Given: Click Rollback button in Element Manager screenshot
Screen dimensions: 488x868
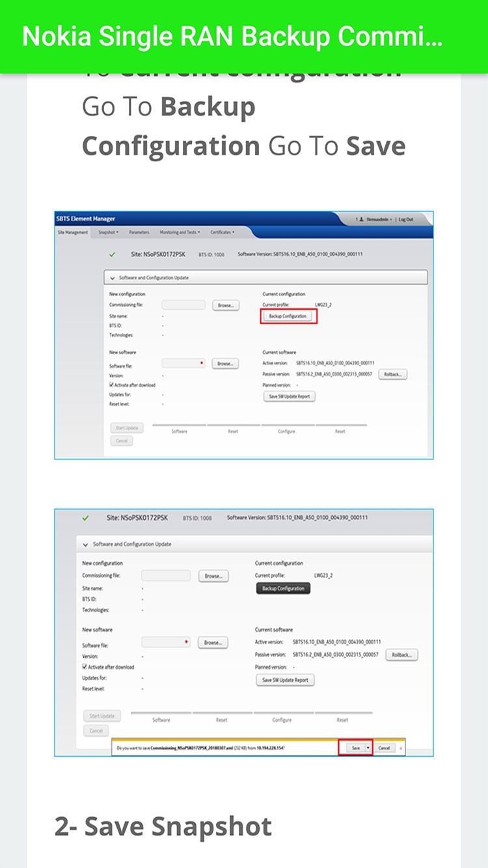Looking at the screenshot, I should point(392,374).
